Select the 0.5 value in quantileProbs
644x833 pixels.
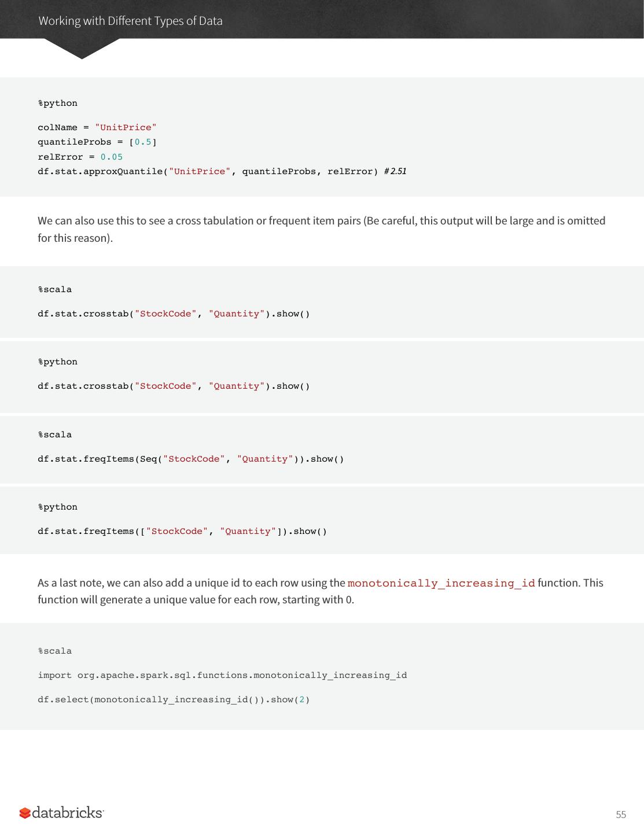(142, 142)
